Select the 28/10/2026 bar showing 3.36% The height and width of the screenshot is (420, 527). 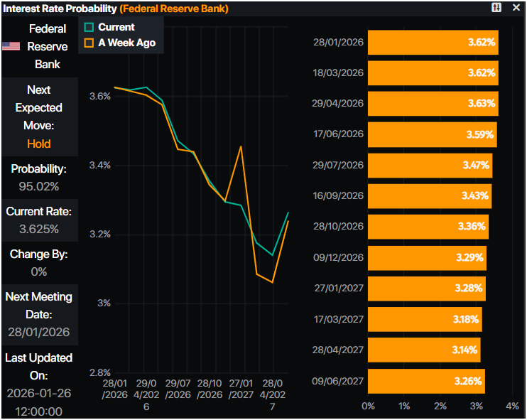(428, 227)
